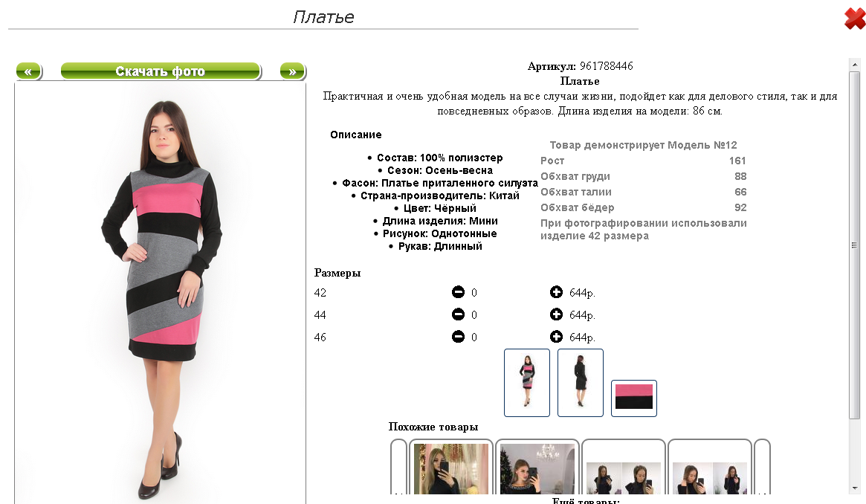Image resolution: width=866 pixels, height=504 pixels.
Task: Decrease quantity for size 44
Action: tap(458, 314)
